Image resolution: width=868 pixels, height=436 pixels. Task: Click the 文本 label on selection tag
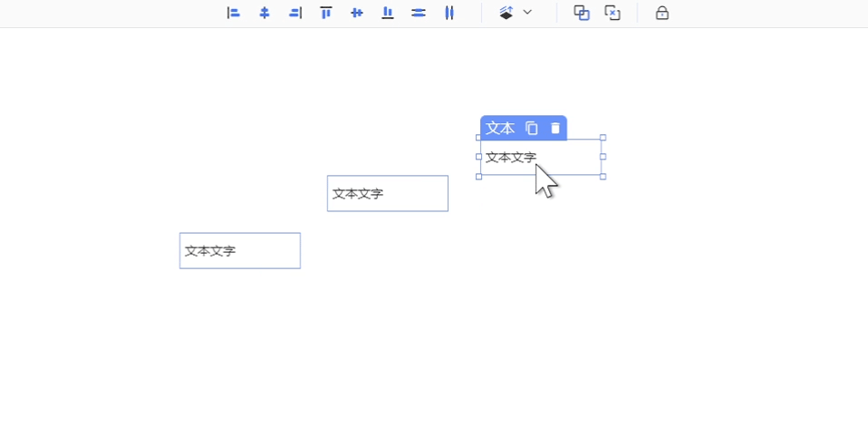pyautogui.click(x=500, y=129)
